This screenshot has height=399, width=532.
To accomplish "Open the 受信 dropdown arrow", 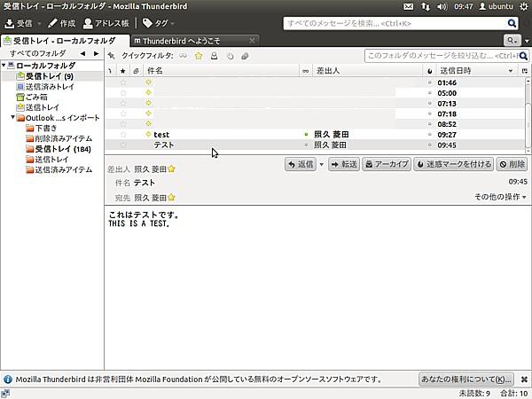I will (39, 24).
